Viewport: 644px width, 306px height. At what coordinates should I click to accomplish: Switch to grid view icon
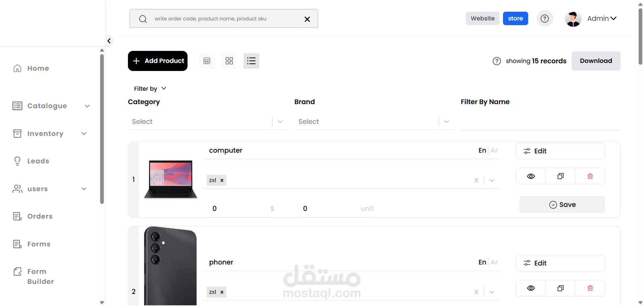229,61
